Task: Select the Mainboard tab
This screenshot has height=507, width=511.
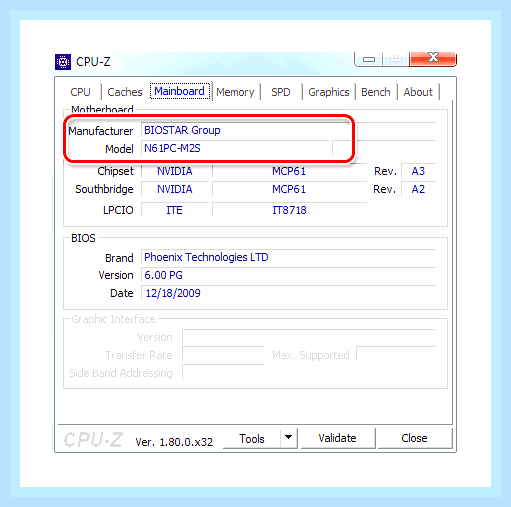Action: (x=180, y=91)
